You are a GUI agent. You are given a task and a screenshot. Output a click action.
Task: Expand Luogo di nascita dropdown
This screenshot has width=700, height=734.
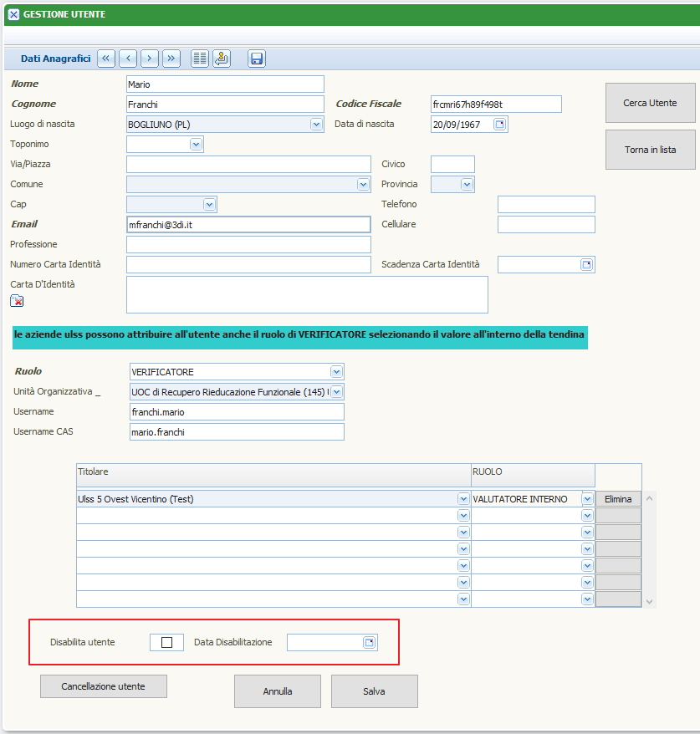click(x=316, y=125)
